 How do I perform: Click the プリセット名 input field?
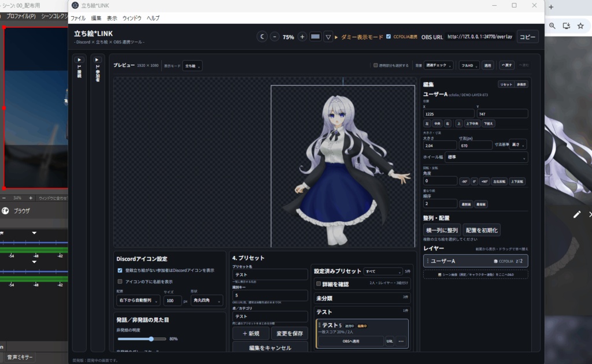pyautogui.click(x=270, y=274)
